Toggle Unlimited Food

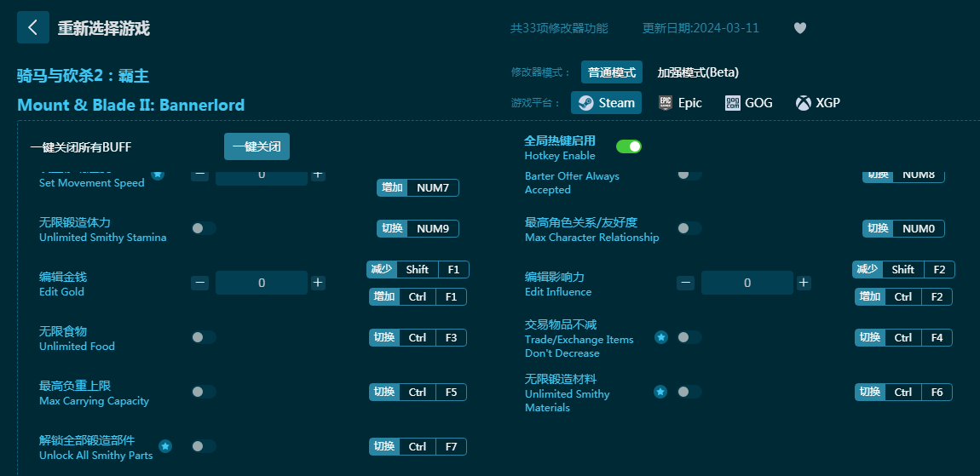click(x=204, y=337)
